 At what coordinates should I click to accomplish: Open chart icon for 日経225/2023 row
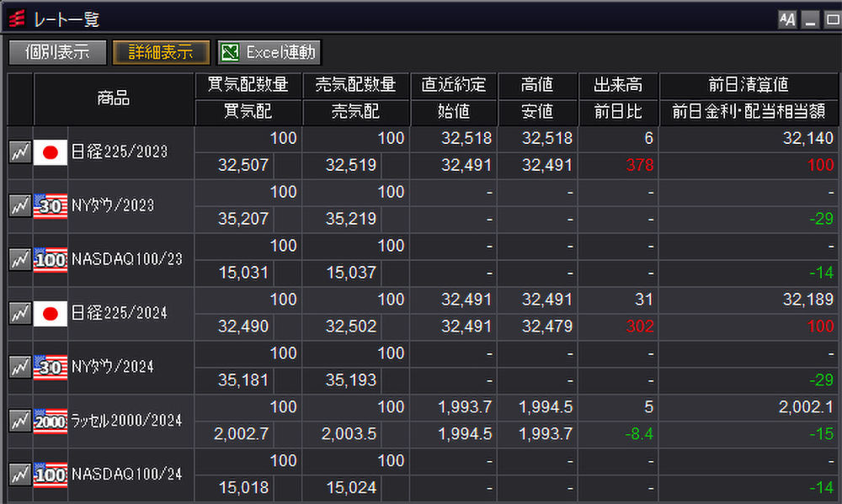tap(20, 152)
